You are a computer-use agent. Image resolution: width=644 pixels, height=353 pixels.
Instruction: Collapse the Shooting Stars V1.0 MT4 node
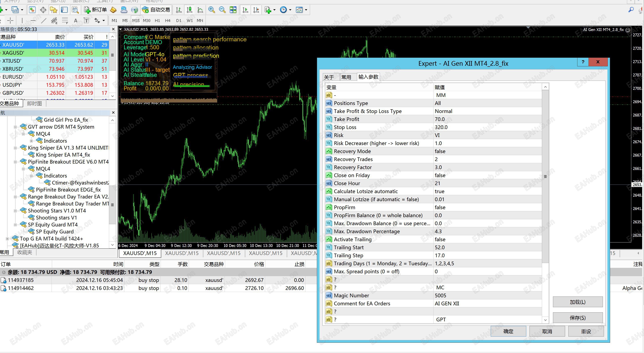(15, 211)
